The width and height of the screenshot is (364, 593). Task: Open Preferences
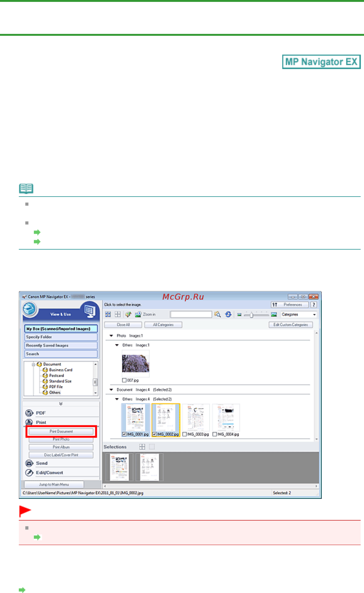[x=290, y=305]
